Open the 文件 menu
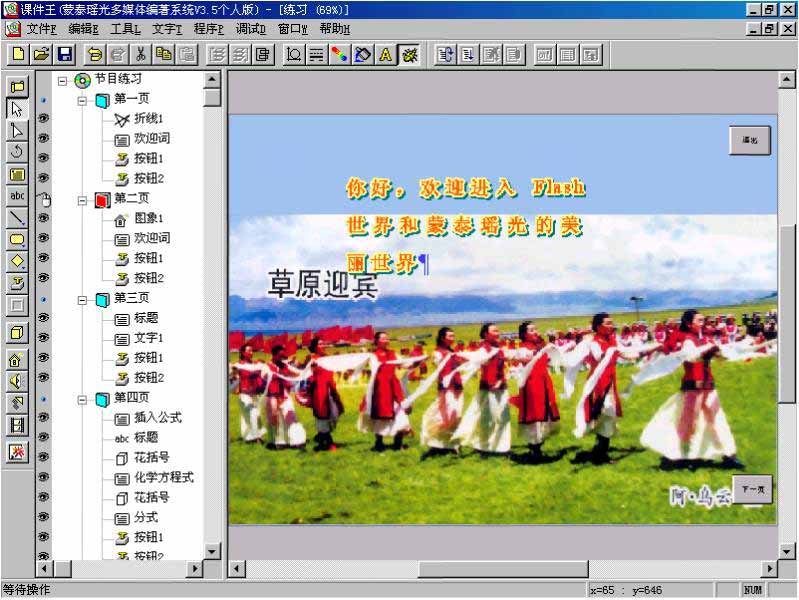799x600 pixels. 41,29
